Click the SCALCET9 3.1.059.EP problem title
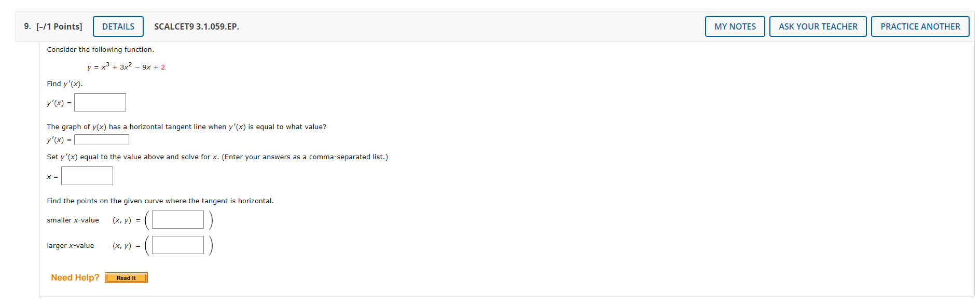The height and width of the screenshot is (308, 980). pos(197,26)
